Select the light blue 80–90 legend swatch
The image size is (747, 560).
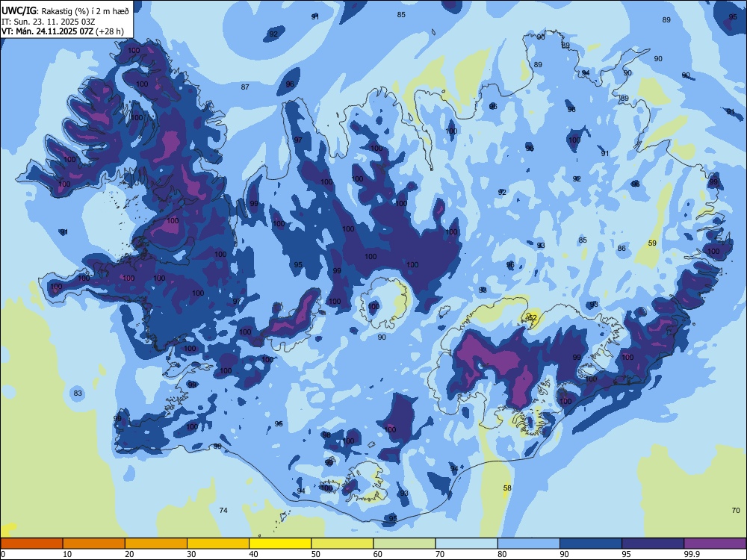[528, 544]
